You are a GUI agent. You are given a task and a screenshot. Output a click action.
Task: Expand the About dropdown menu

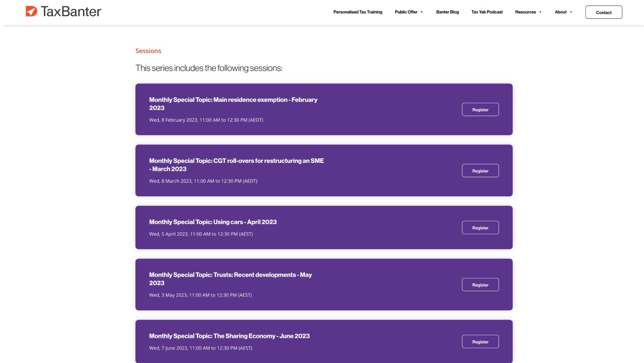click(563, 12)
